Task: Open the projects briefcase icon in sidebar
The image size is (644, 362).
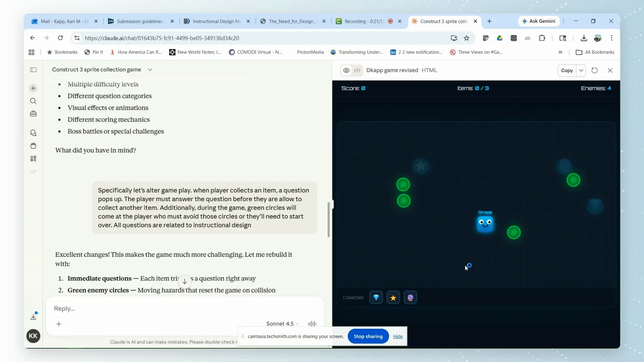Action: (x=33, y=114)
